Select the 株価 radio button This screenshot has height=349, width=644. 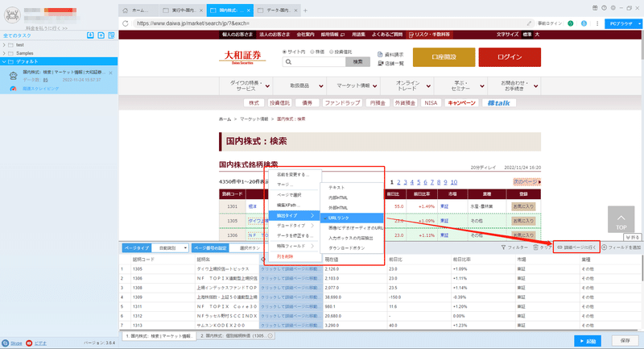point(312,52)
